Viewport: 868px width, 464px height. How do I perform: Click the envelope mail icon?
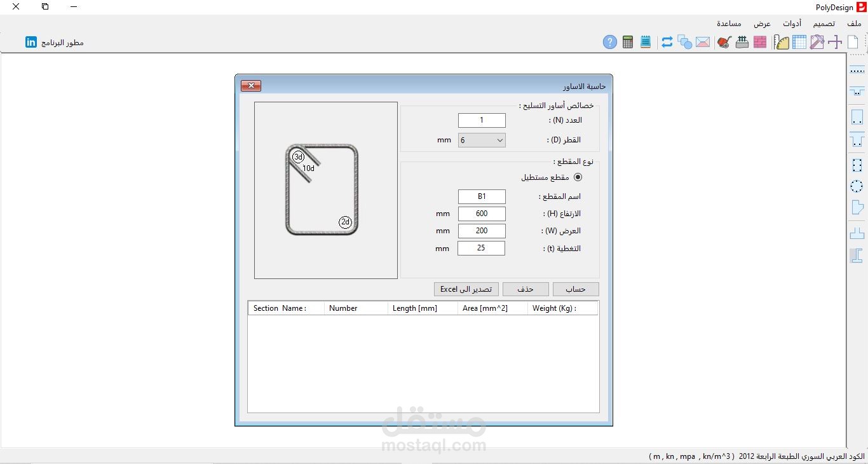[x=702, y=43]
